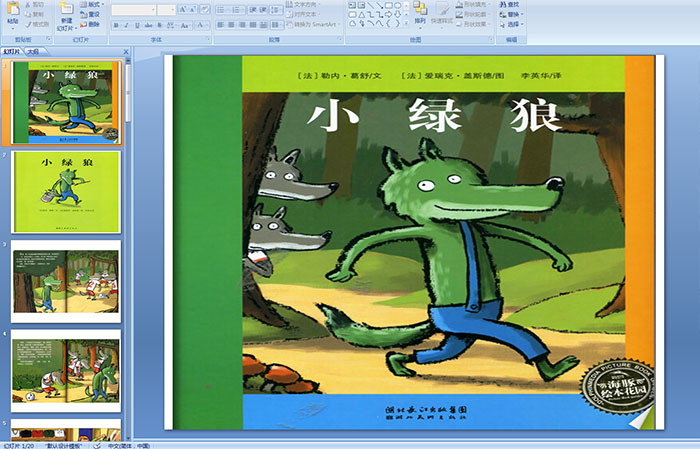Click the Font Color button
The image size is (700, 449).
202,25
